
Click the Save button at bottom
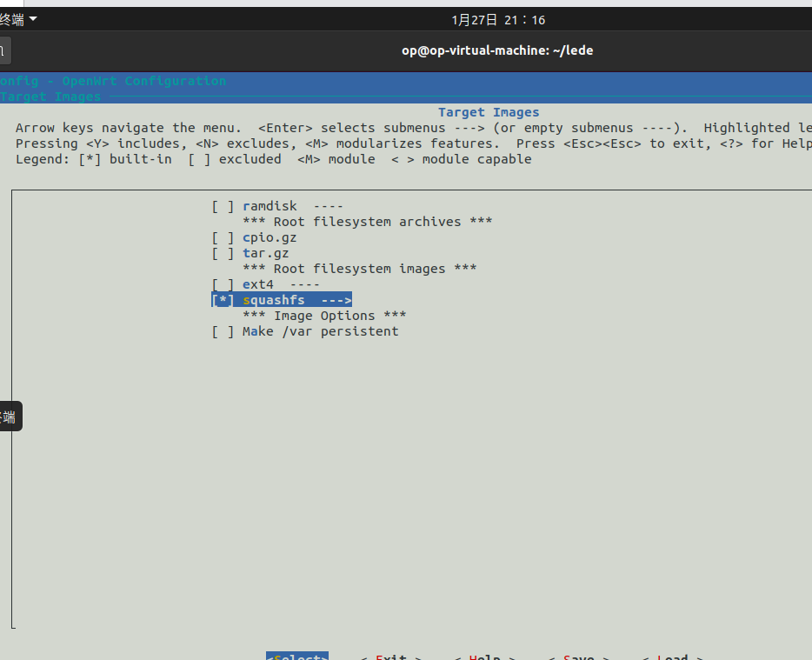click(x=578, y=656)
